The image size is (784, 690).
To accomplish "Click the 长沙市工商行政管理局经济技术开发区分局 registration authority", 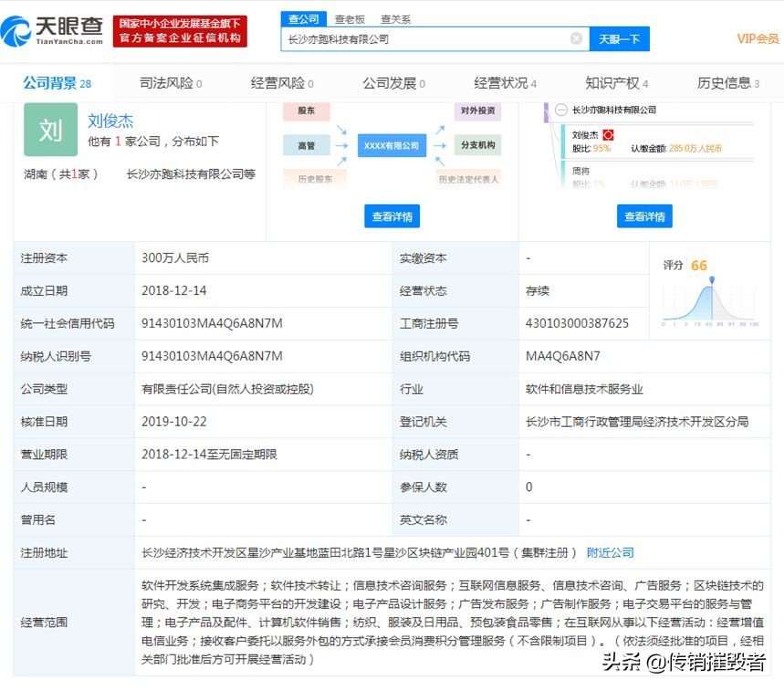I will [637, 422].
